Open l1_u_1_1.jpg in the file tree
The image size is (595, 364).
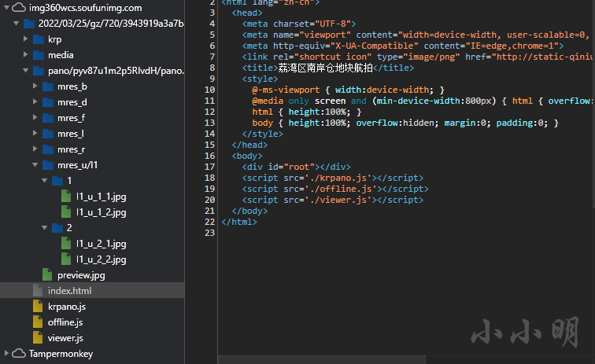click(x=102, y=197)
